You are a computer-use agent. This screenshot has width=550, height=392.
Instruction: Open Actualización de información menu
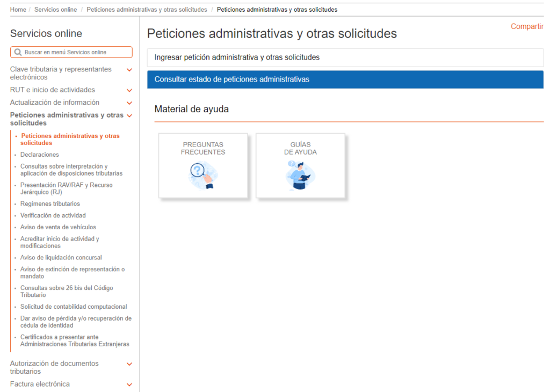[x=54, y=103]
